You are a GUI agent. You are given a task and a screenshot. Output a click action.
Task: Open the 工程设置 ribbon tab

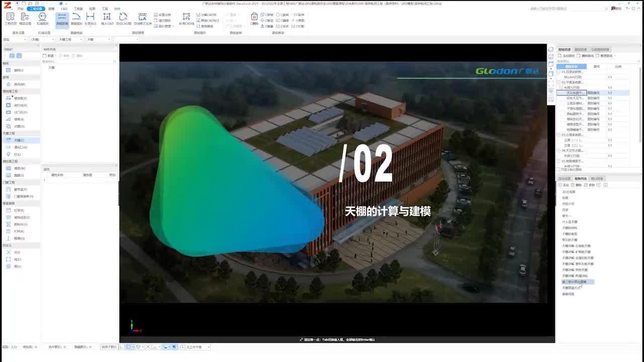click(36, 9)
